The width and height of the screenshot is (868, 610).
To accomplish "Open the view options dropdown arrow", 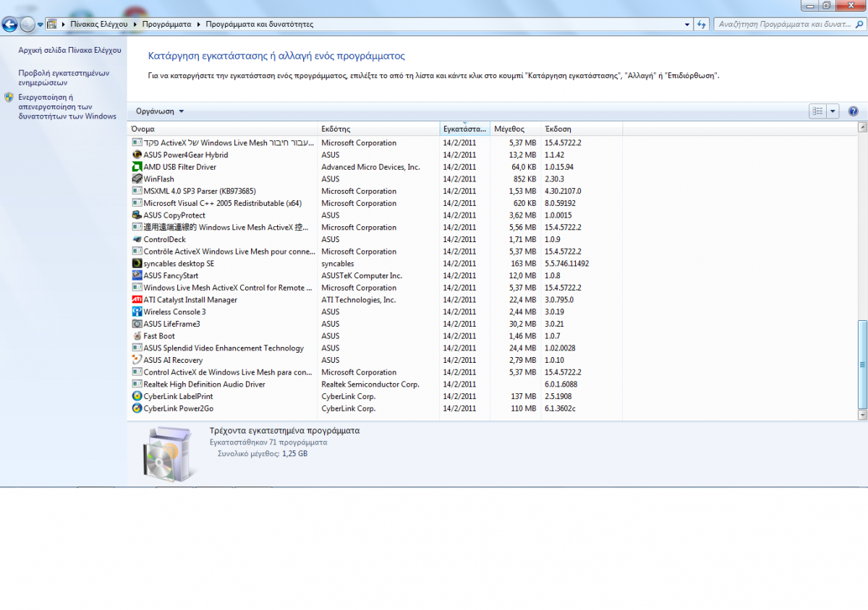I will (x=833, y=111).
